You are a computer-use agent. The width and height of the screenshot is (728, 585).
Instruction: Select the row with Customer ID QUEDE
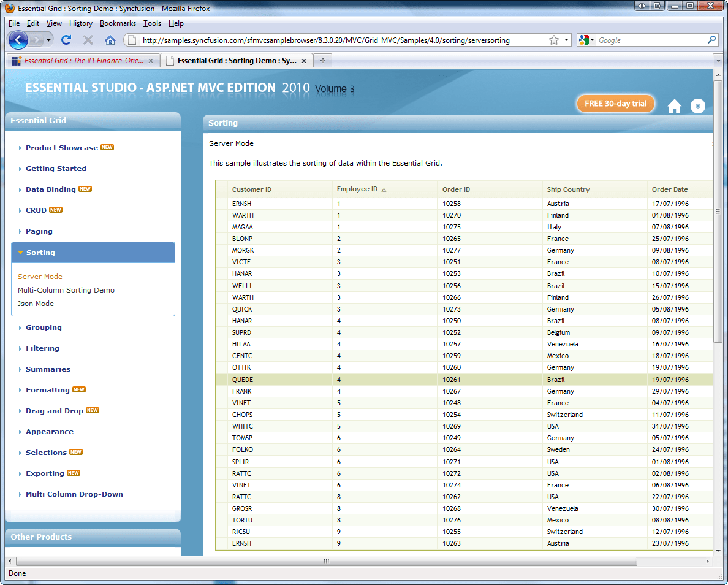(242, 380)
